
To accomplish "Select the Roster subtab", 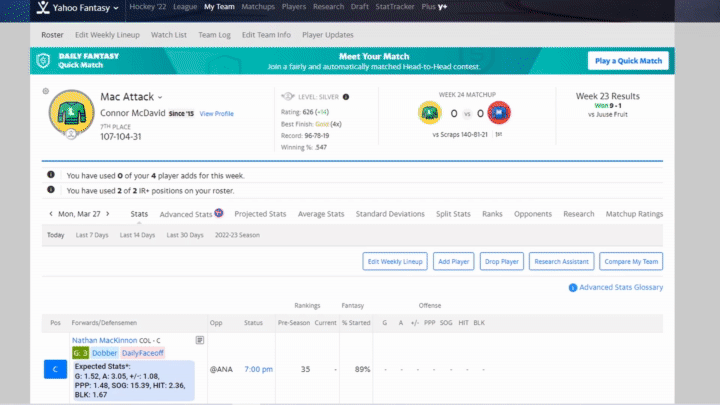I will [52, 35].
